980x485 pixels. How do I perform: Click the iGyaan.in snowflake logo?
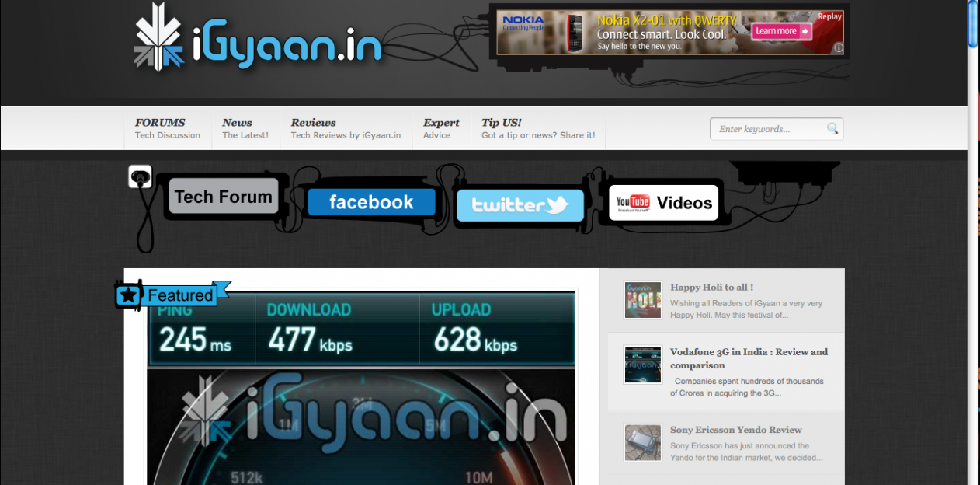click(160, 37)
